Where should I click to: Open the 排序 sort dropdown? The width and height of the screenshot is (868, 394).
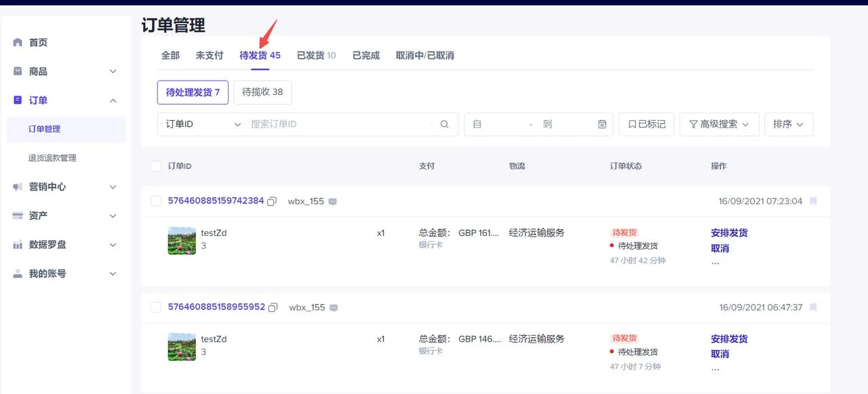pyautogui.click(x=788, y=124)
